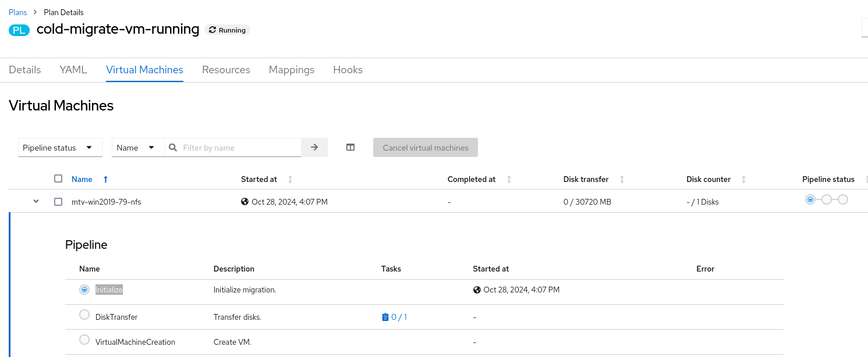Open the Mappings tab

point(292,70)
